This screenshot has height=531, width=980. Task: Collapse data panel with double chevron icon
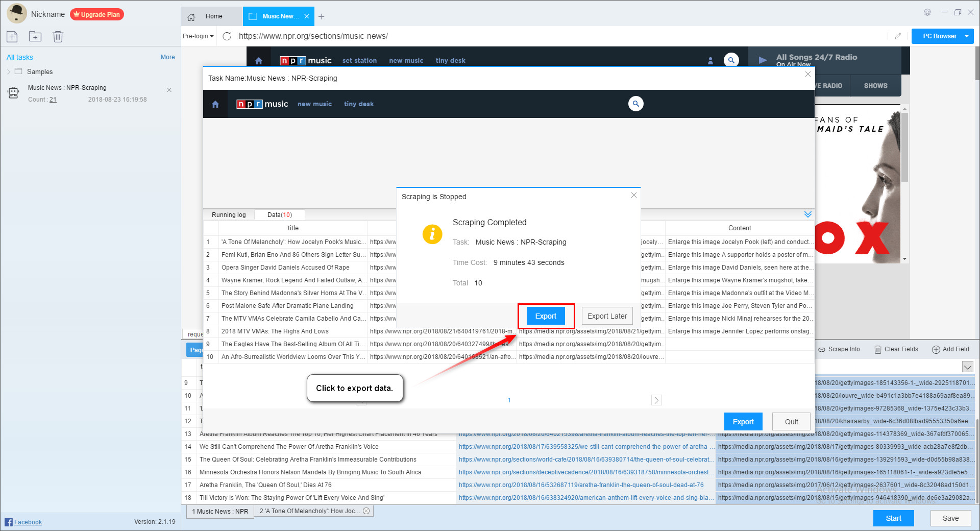point(808,214)
